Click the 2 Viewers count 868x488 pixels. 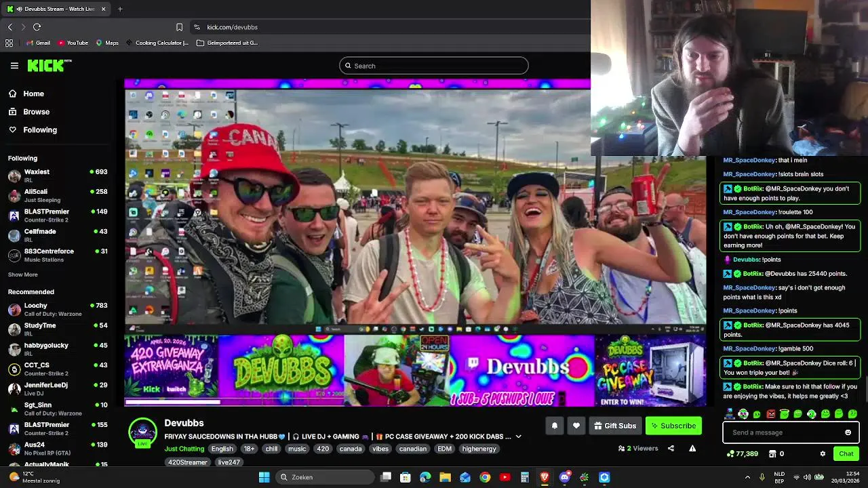tap(638, 448)
